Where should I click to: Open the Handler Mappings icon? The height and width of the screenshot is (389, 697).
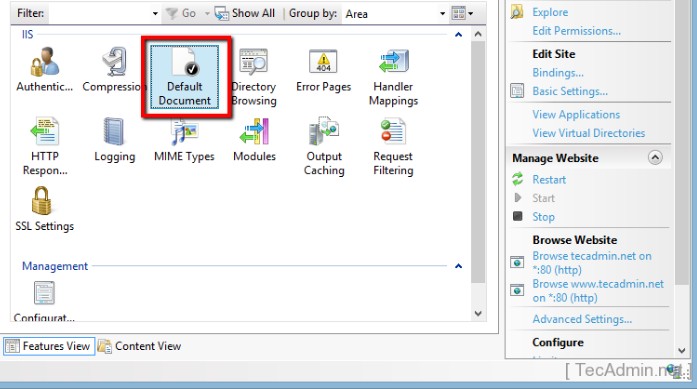coord(393,62)
